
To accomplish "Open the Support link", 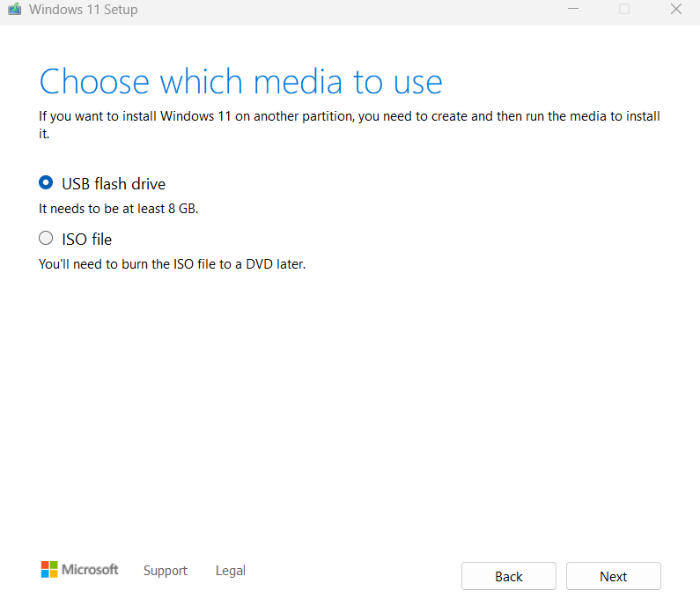I will click(166, 571).
